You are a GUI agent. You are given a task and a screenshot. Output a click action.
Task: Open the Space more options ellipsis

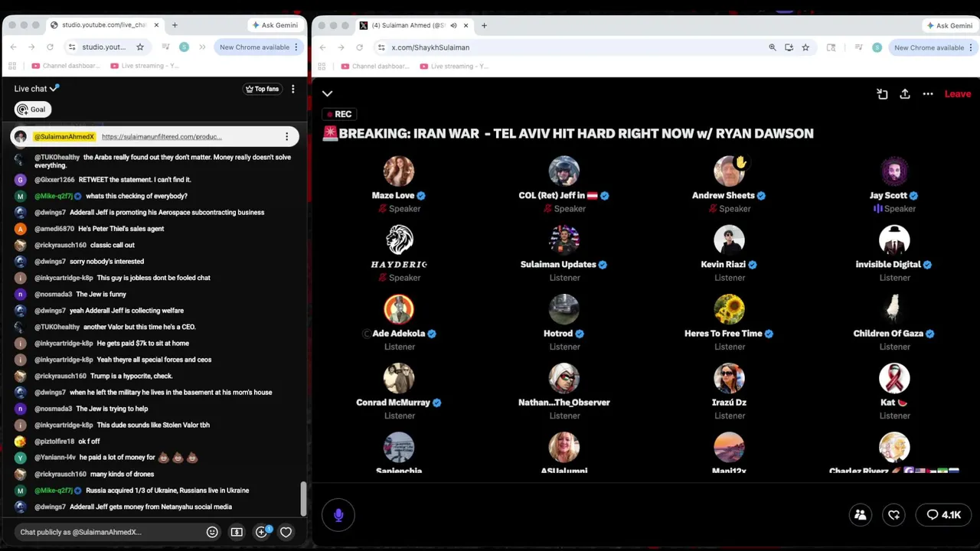(928, 93)
